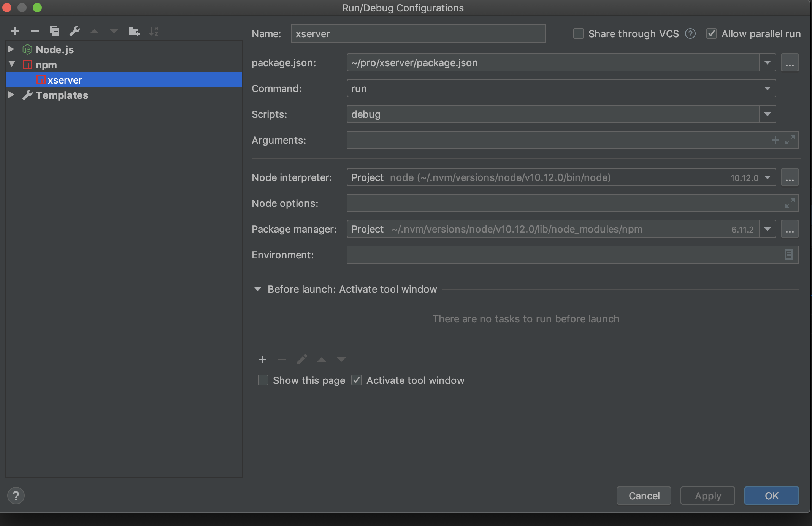Move the configuration down in the list
The height and width of the screenshot is (526, 812).
[114, 31]
